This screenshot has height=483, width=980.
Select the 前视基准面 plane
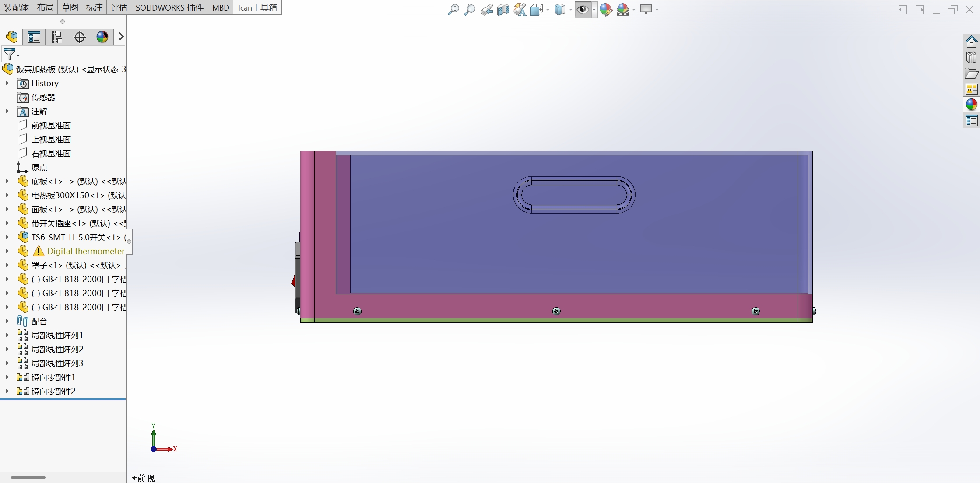(x=51, y=126)
